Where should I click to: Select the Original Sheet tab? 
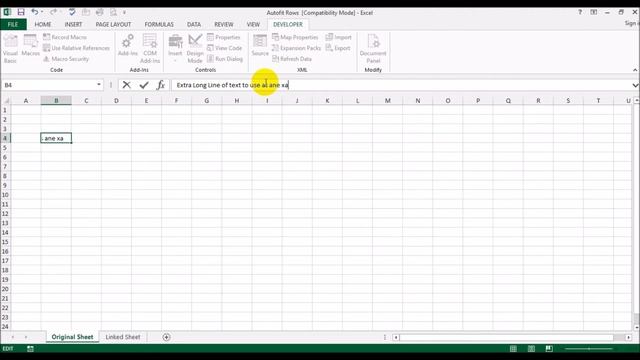pyautogui.click(x=72, y=337)
